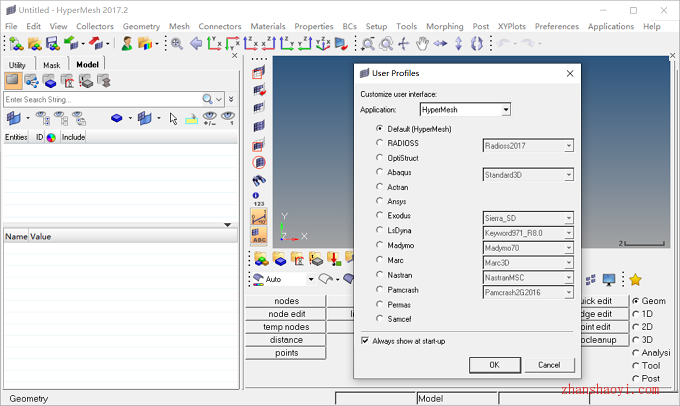Open the Auto visualization mode dropdown

pos(311,279)
